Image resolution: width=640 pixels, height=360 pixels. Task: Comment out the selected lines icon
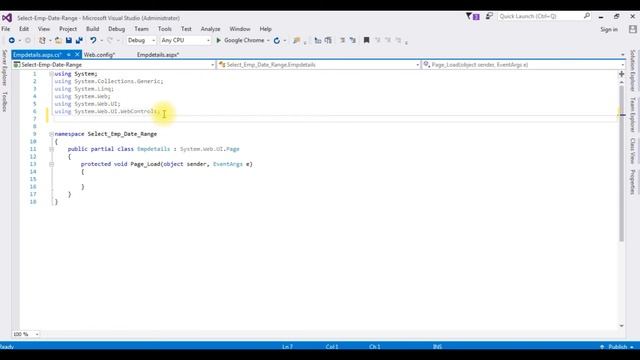tap(343, 40)
